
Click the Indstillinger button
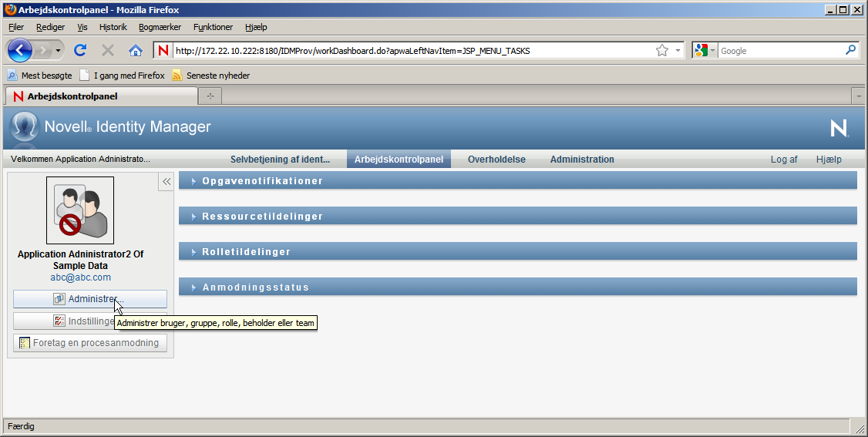coord(90,321)
